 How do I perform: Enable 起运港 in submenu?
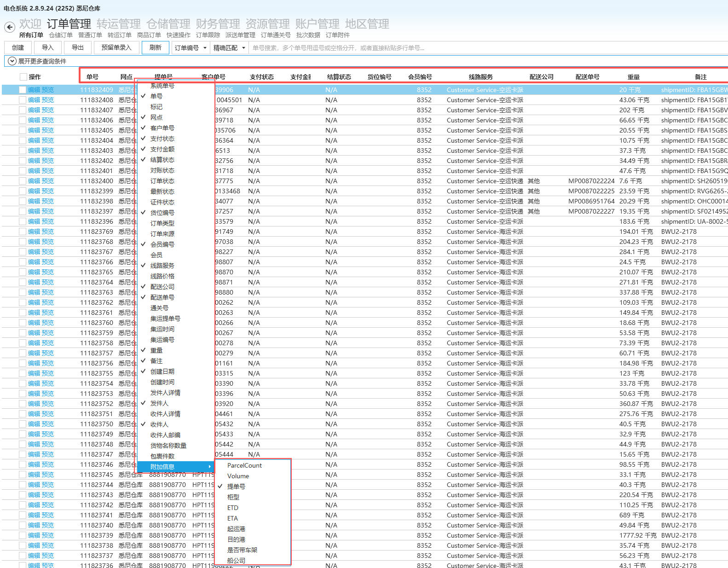point(253,529)
